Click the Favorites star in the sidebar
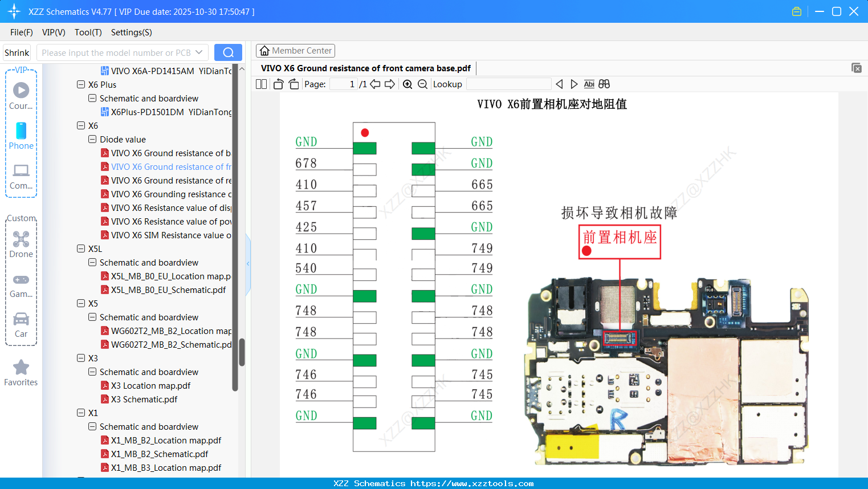868x489 pixels. pos(21,368)
